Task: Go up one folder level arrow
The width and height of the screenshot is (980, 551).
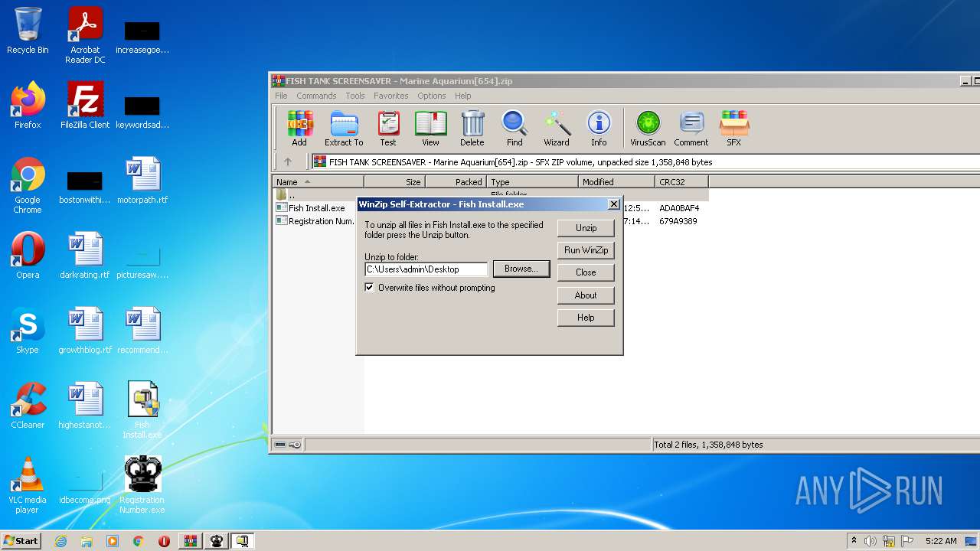Action: (288, 161)
